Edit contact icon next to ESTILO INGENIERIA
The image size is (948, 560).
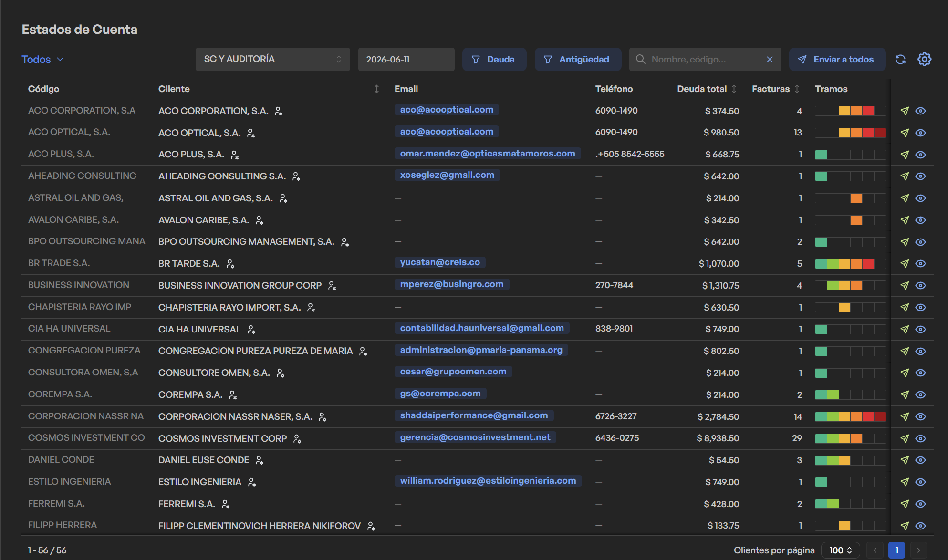(252, 482)
